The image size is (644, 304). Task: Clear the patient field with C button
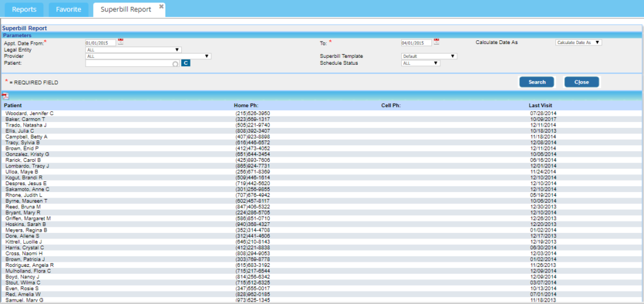(x=186, y=63)
